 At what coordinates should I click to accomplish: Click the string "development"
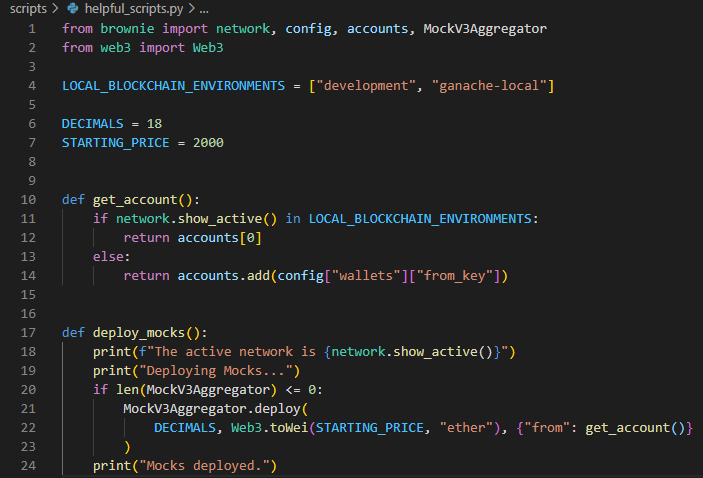coord(366,86)
